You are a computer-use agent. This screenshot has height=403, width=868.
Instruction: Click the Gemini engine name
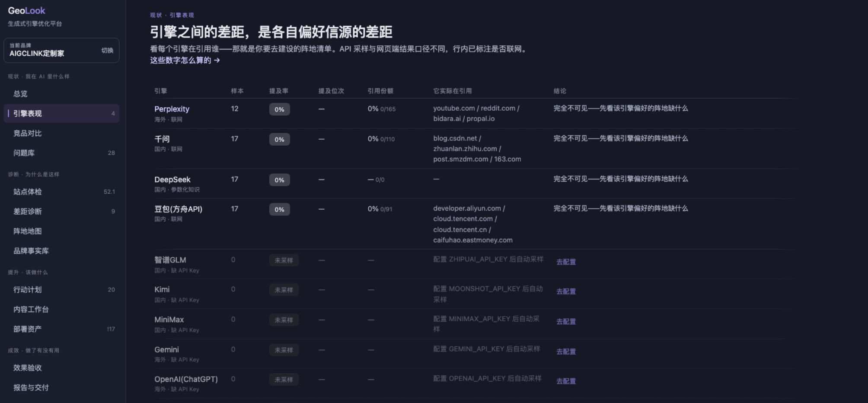(x=166, y=349)
